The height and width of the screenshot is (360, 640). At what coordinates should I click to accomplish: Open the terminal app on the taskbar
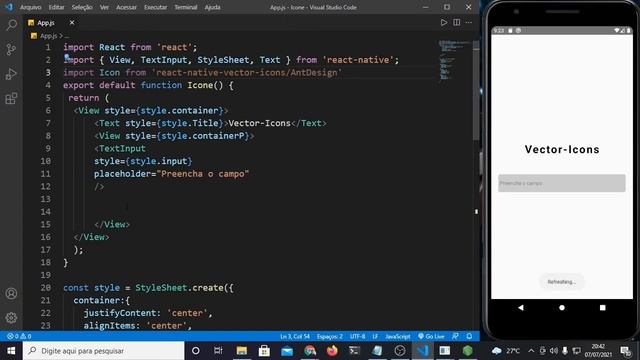click(x=355, y=351)
